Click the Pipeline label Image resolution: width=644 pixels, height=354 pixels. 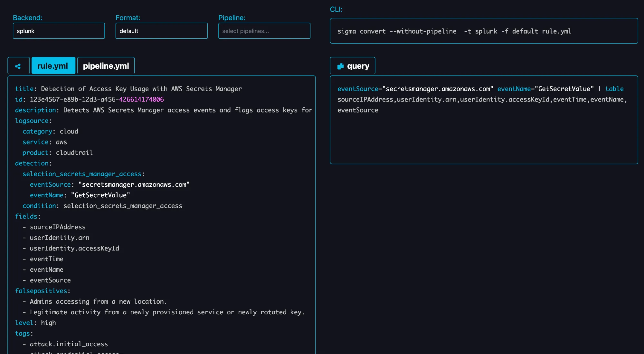pyautogui.click(x=232, y=18)
